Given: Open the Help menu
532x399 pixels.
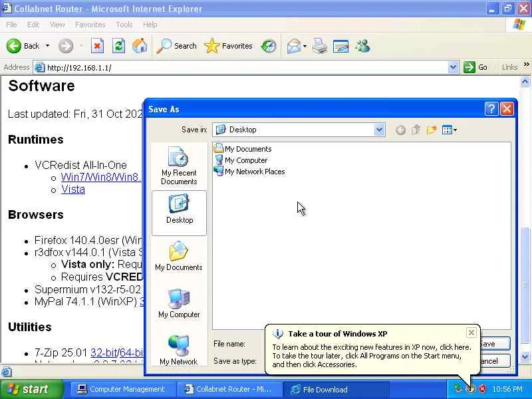Looking at the screenshot, I should [x=150, y=25].
